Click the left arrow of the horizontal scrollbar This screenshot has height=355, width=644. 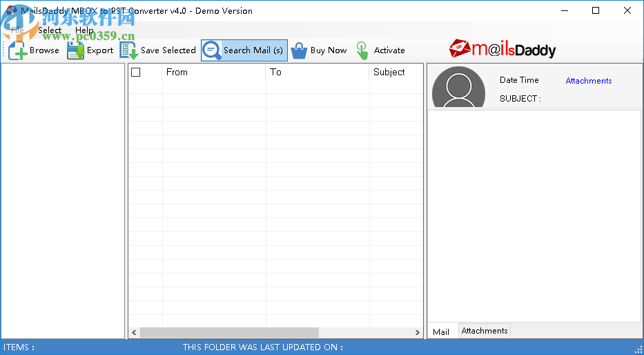[x=134, y=332]
